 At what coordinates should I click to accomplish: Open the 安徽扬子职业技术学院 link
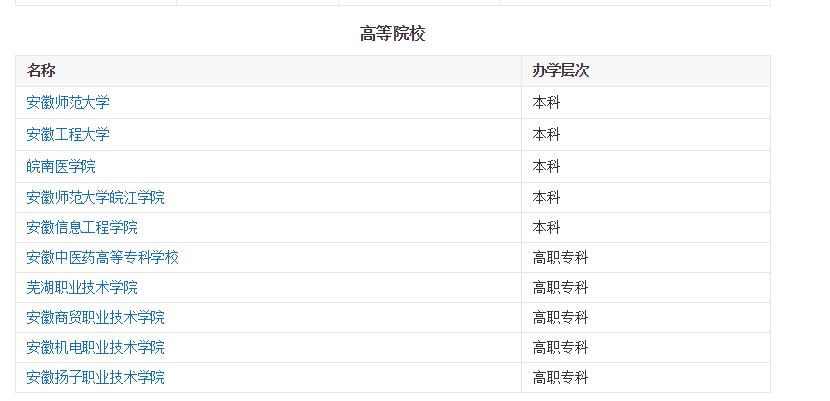(95, 378)
